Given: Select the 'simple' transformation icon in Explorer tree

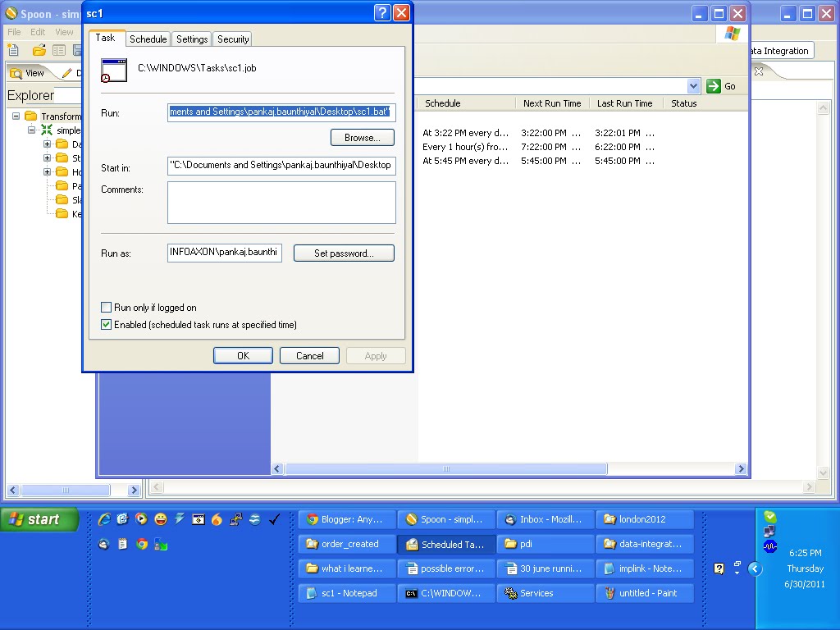Looking at the screenshot, I should [47, 130].
